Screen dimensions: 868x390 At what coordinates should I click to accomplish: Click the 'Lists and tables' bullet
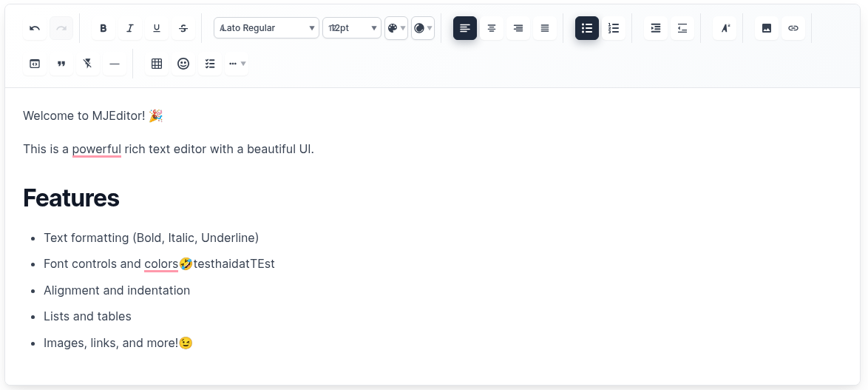[87, 316]
